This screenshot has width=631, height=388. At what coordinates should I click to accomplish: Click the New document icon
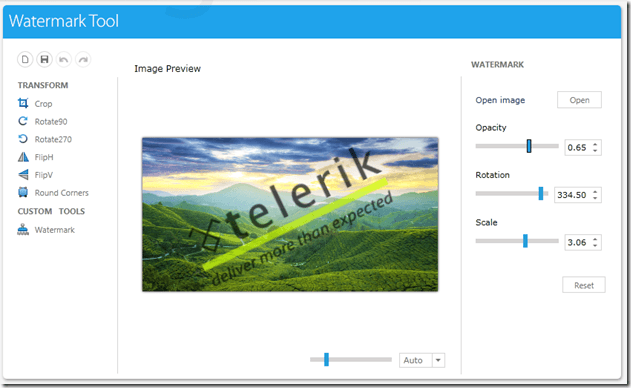tap(25, 60)
